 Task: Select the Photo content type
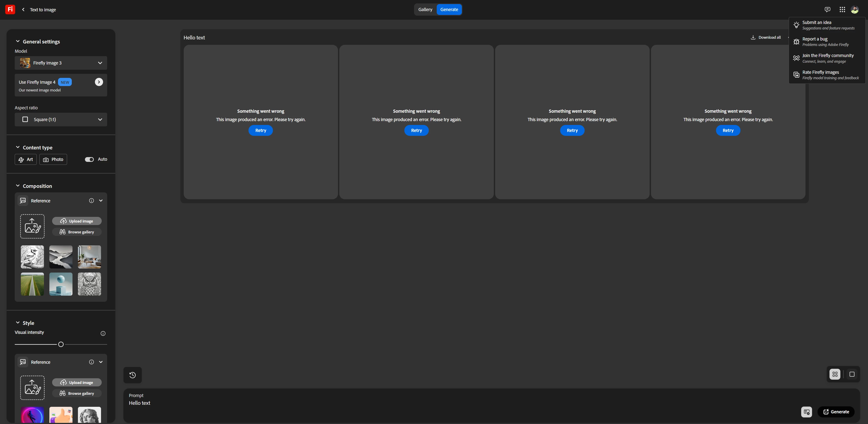(53, 159)
